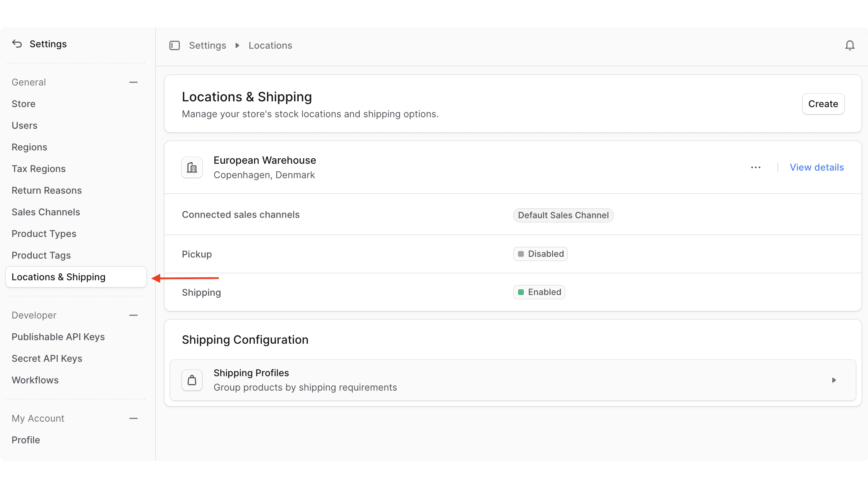The width and height of the screenshot is (868, 488).
Task: Open View details for European Warehouse
Action: [817, 167]
